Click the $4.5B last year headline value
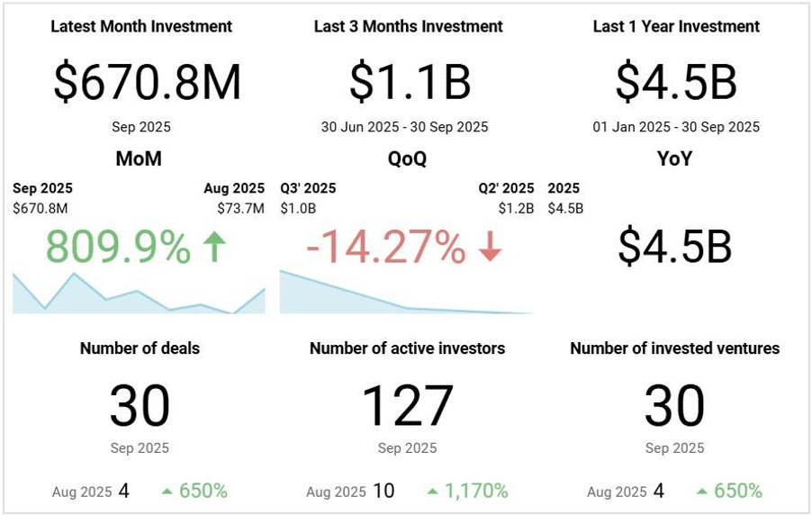This screenshot has height=515, width=812. (676, 83)
